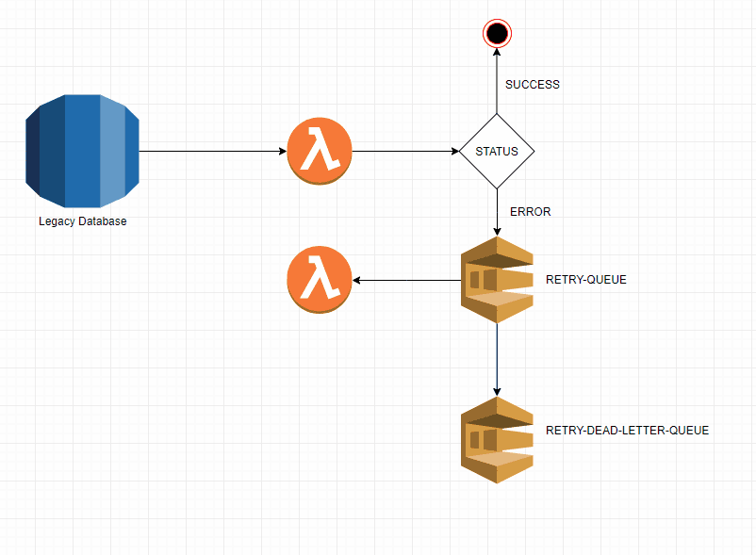The width and height of the screenshot is (756, 555).
Task: Click the RETRY-DEAD-LETTER-QUEUE text label
Action: (x=627, y=431)
